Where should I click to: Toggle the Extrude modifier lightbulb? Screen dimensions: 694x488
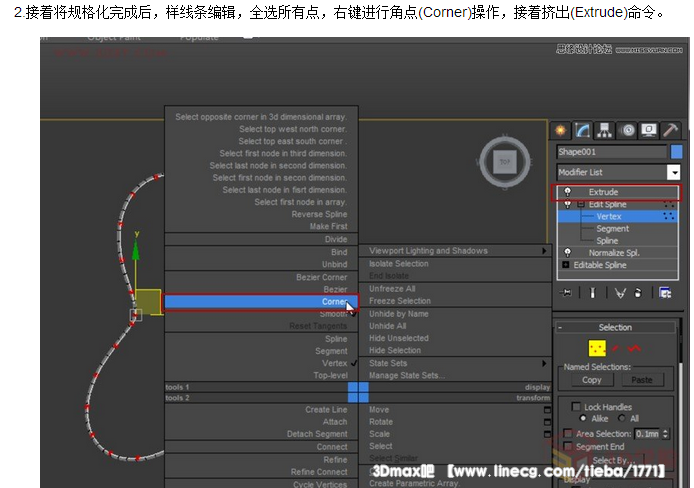(x=567, y=192)
